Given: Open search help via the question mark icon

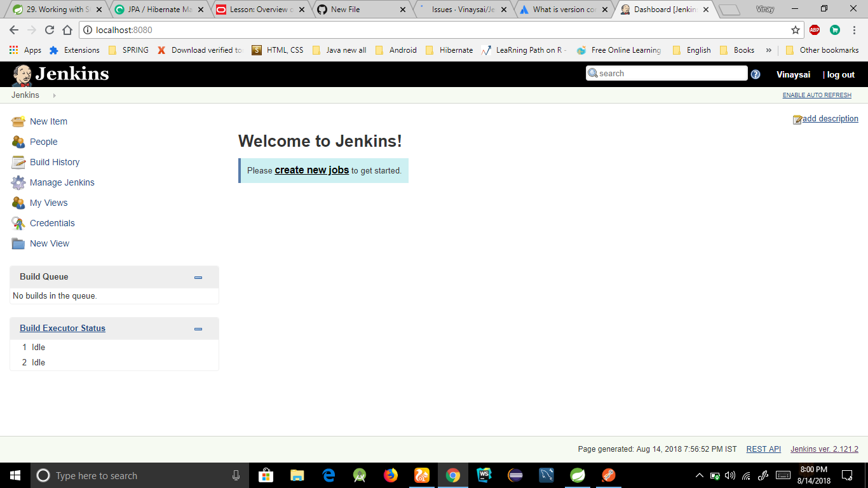Looking at the screenshot, I should coord(756,74).
